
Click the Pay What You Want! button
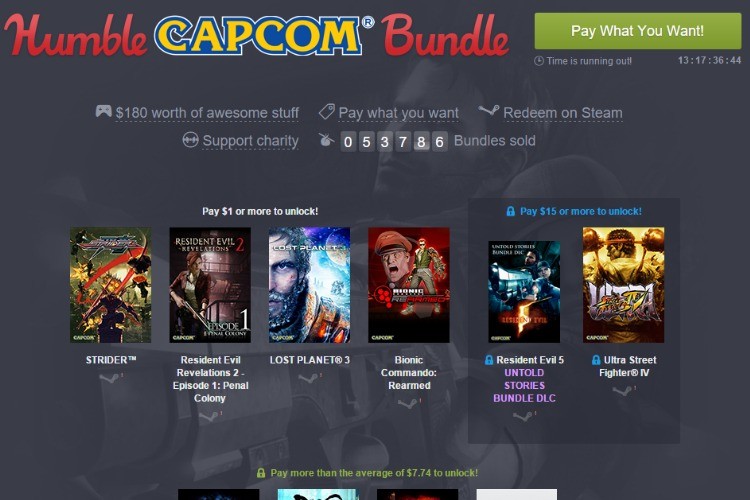coord(638,31)
